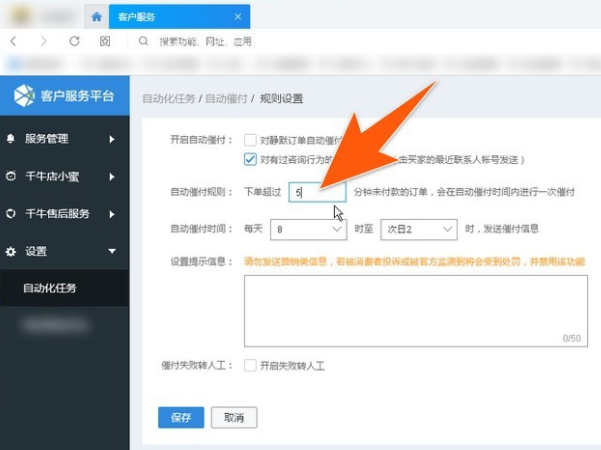Viewport: 601px width, 450px height.
Task: Click the 设置提示信息 message text area
Action: tap(416, 311)
